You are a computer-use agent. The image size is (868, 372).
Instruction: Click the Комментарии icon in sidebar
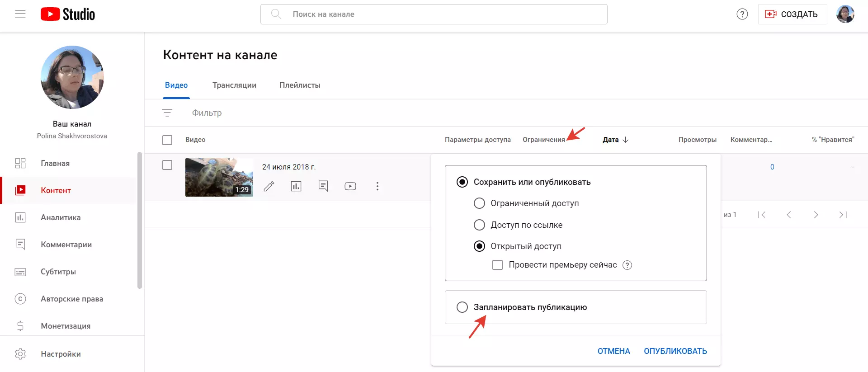(x=20, y=245)
